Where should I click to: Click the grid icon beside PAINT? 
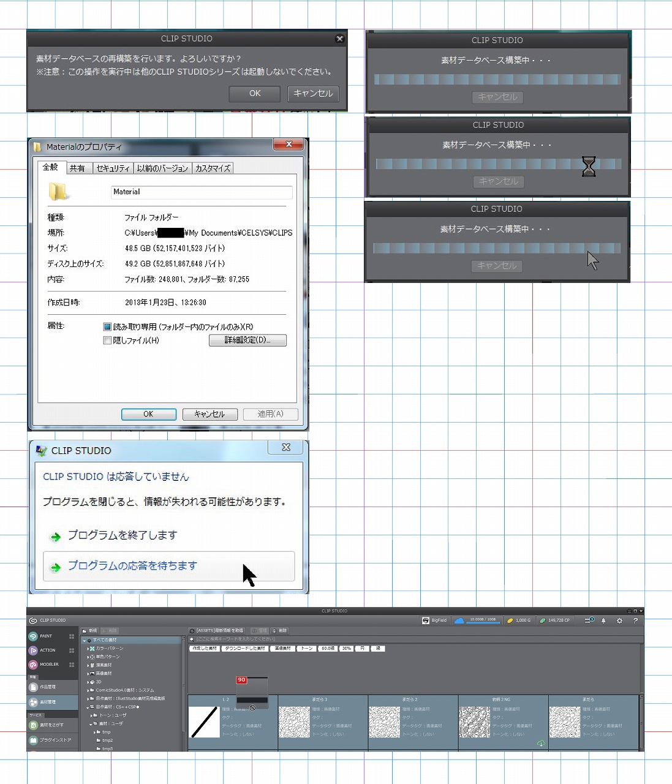pos(72,636)
